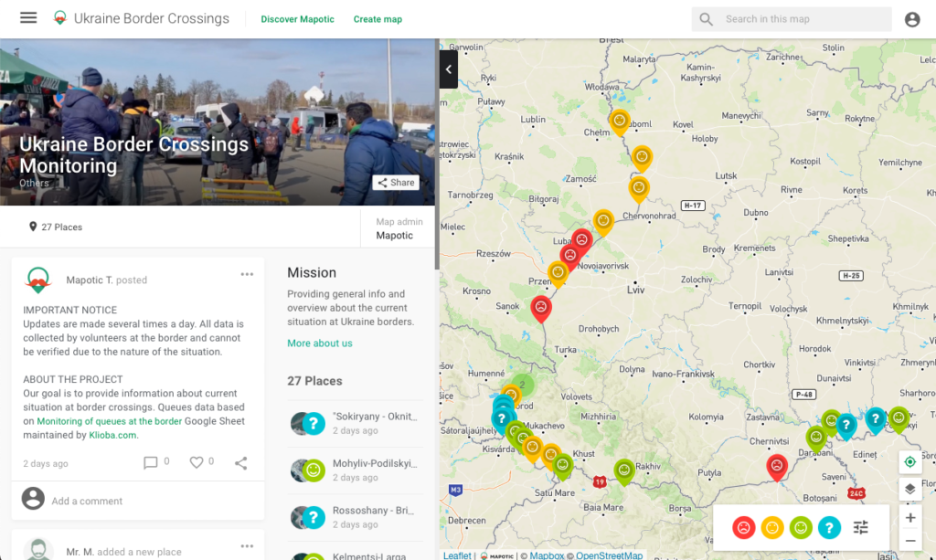Open Rossoshany - Bri... place entry
The height and width of the screenshot is (560, 936).
tap(355, 517)
